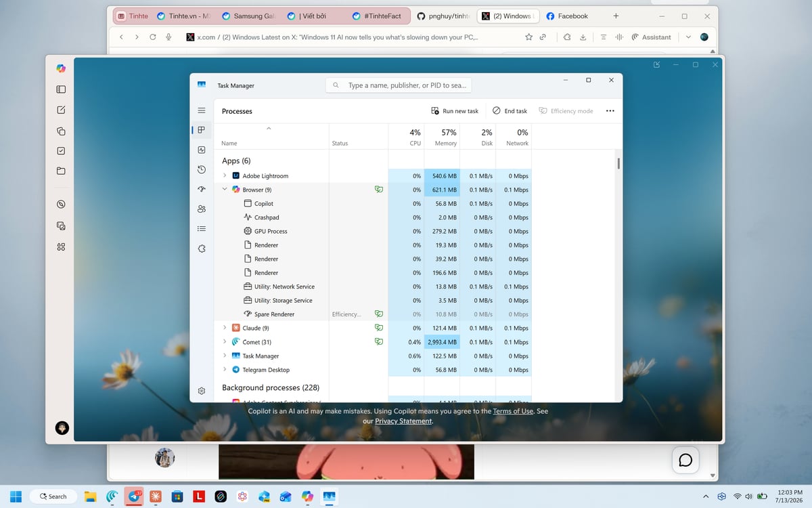
Task: Toggle Task Manager hamburger navigation menu
Action: click(202, 110)
